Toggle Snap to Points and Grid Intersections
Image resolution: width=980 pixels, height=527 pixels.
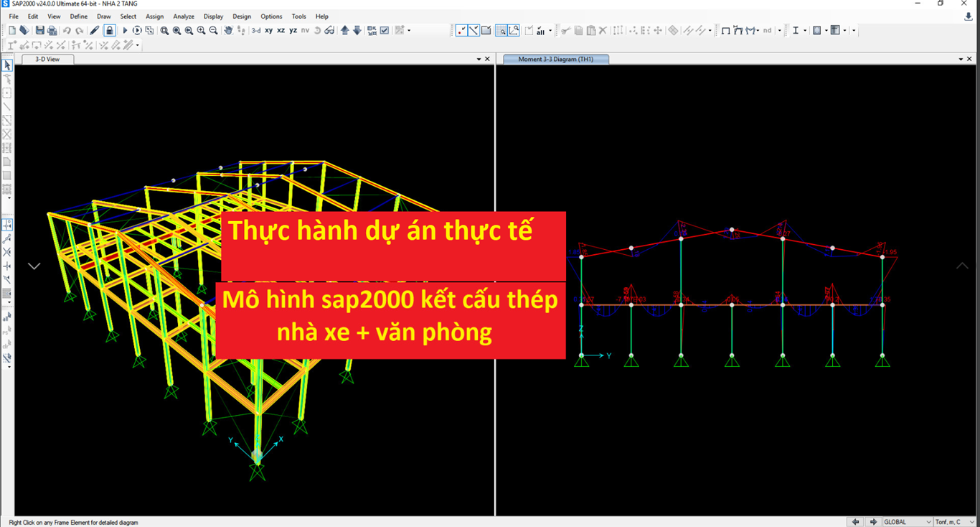click(x=7, y=225)
